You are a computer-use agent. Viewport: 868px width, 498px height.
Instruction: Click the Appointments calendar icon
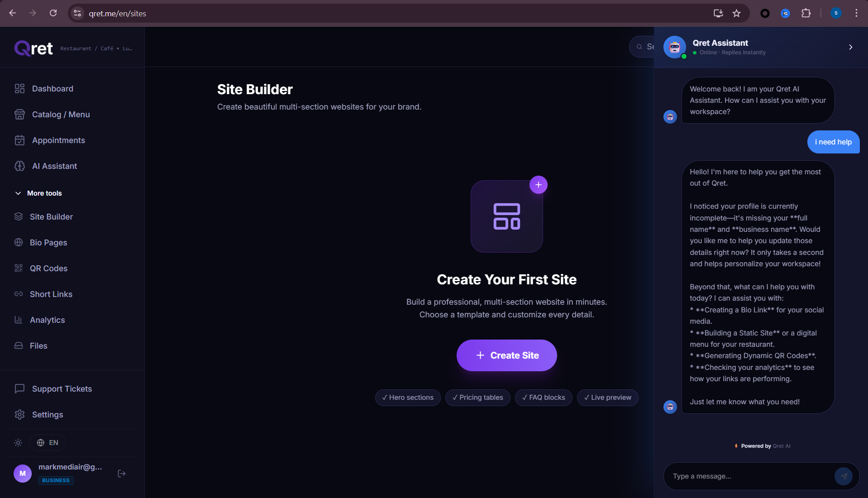coord(19,140)
